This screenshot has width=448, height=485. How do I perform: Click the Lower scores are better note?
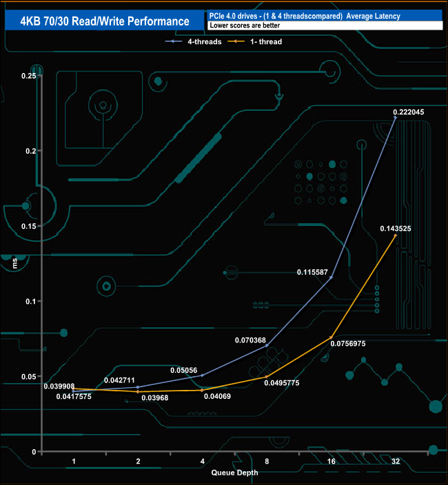(x=245, y=25)
